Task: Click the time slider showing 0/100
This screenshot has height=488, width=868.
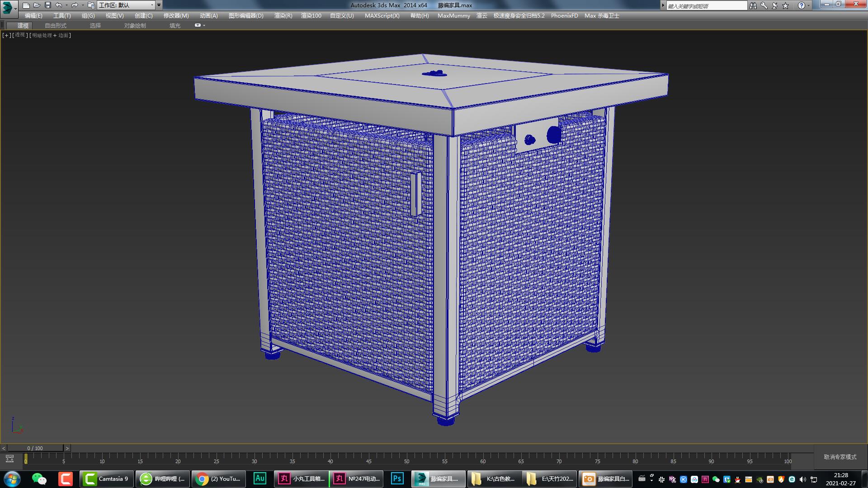Action: click(x=35, y=448)
